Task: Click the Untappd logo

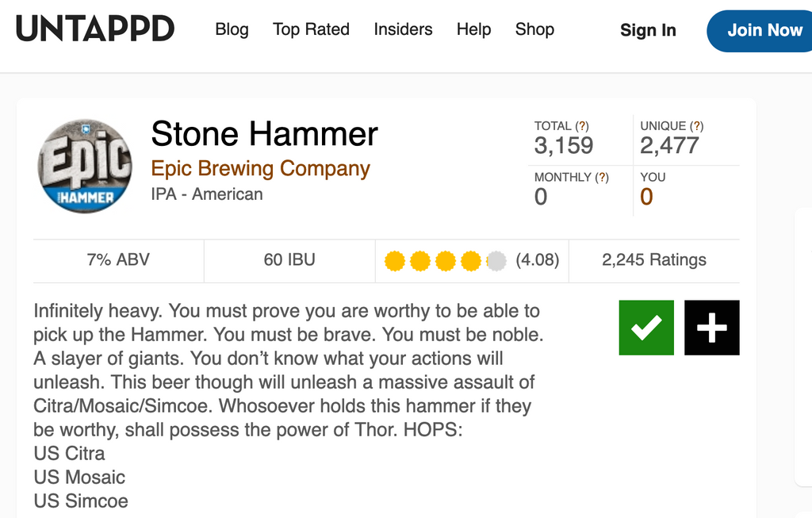Action: pyautogui.click(x=95, y=29)
